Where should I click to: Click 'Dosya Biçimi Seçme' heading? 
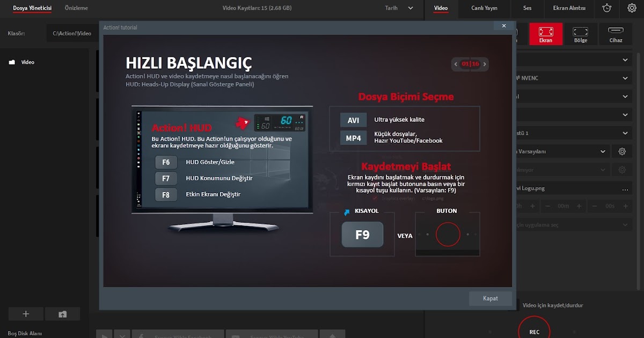tap(406, 97)
